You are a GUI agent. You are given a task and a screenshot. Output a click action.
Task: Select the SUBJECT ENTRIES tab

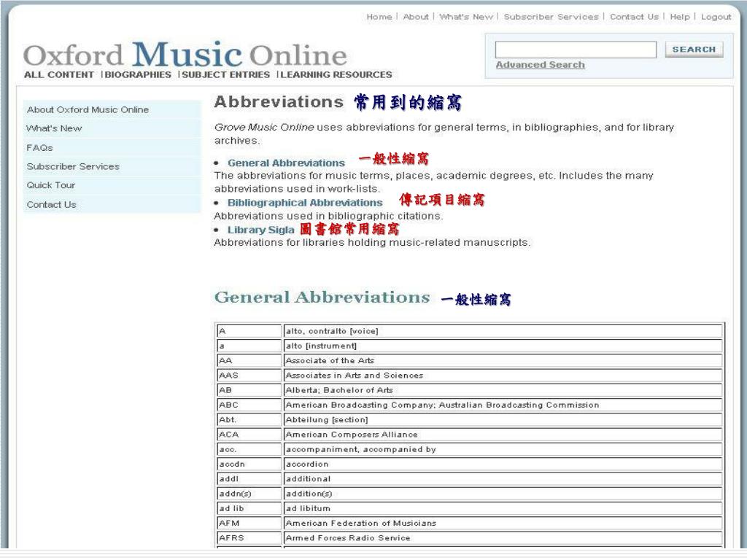pos(226,75)
